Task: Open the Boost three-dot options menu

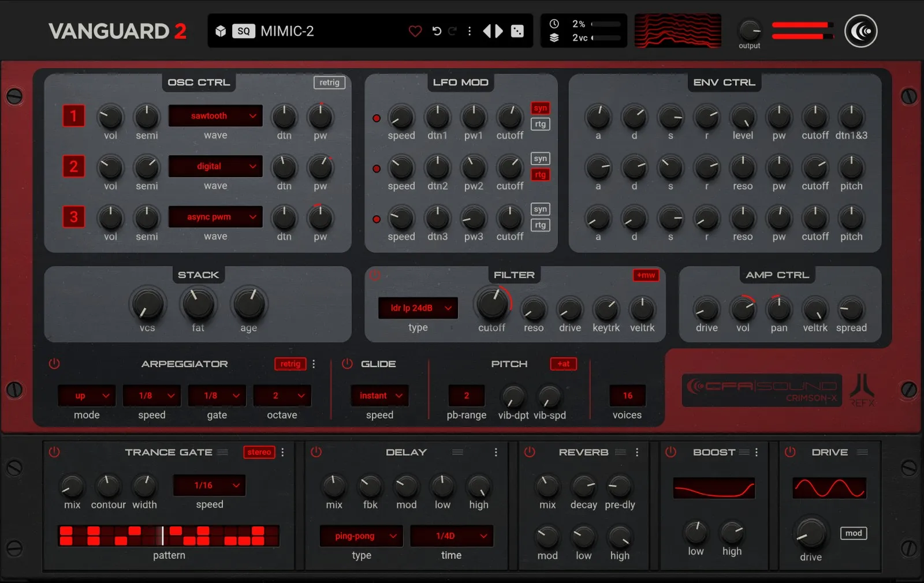Action: 756,452
